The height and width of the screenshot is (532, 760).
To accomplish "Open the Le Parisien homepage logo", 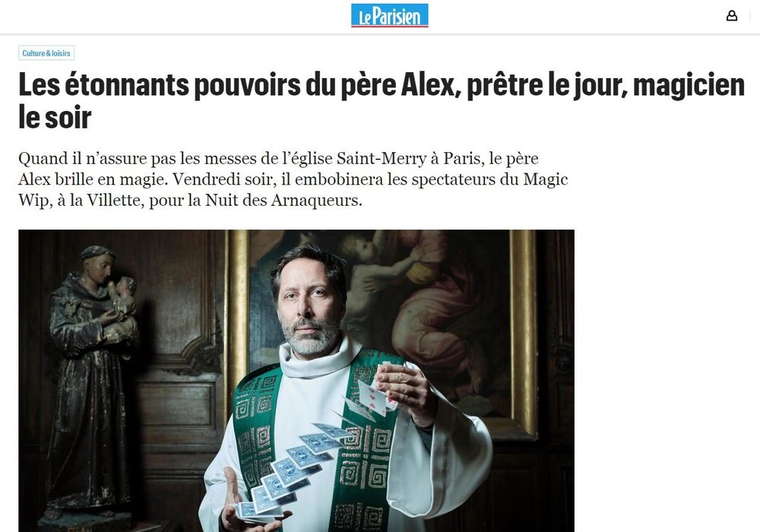I will pos(390,16).
